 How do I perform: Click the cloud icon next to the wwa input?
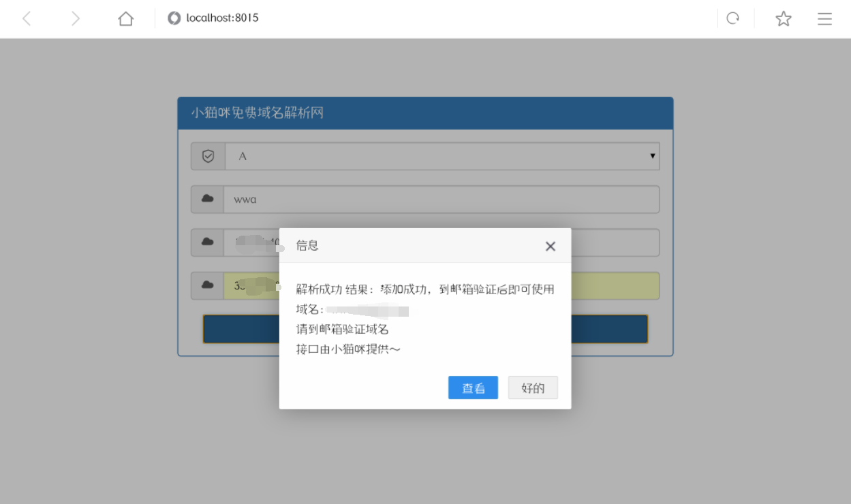tap(207, 199)
